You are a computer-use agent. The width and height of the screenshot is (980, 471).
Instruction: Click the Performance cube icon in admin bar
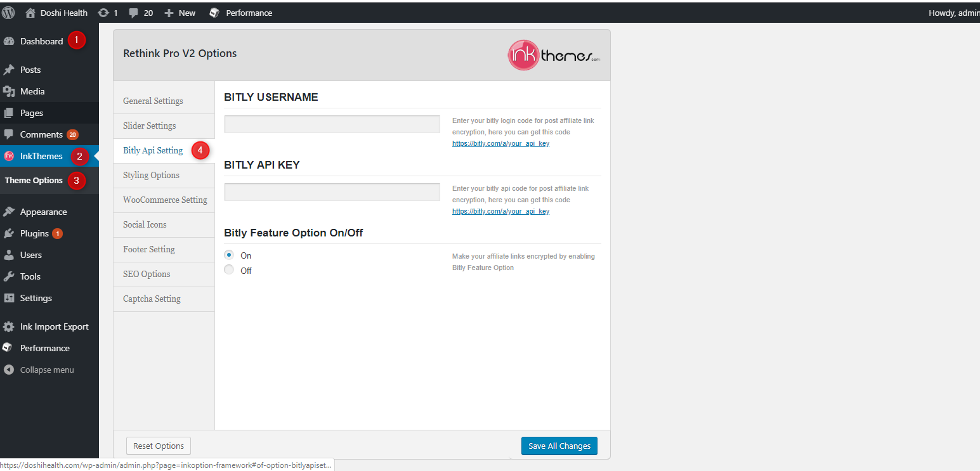coord(214,13)
